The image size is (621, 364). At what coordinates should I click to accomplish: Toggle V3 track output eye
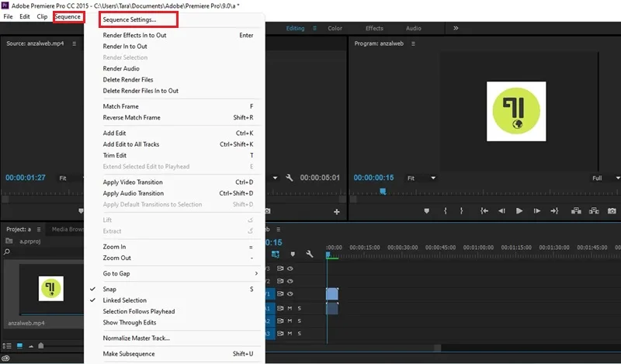pyautogui.click(x=290, y=269)
